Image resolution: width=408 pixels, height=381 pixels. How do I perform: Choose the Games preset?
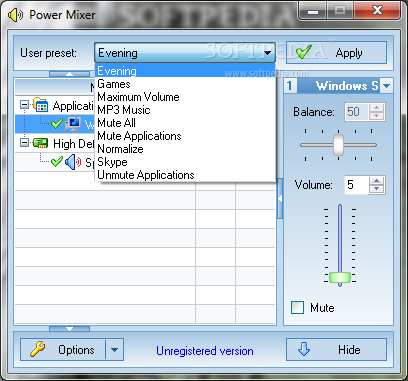[x=185, y=84]
